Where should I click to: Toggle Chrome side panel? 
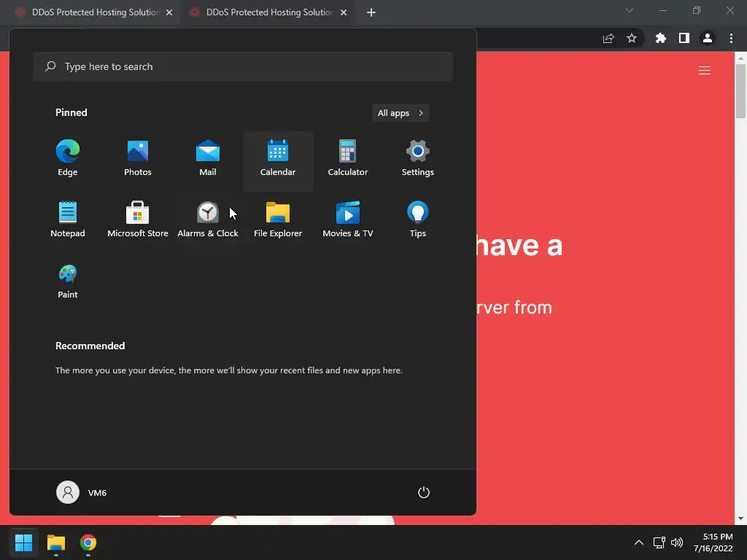684,38
